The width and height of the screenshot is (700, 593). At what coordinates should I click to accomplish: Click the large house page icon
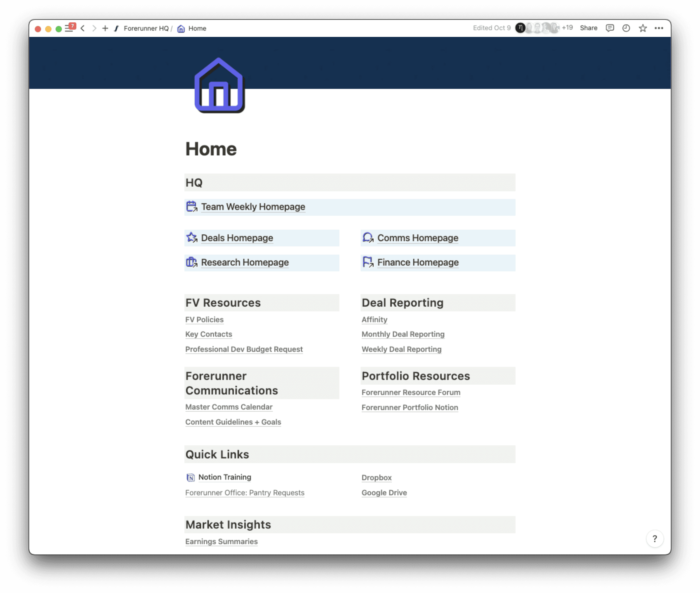pyautogui.click(x=220, y=85)
